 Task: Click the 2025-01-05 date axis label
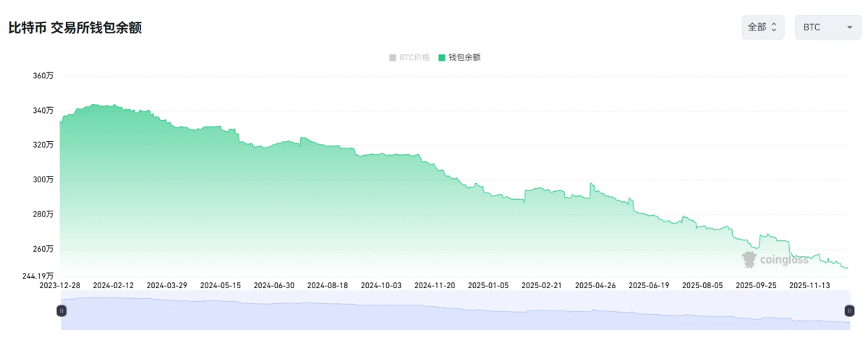[x=488, y=285]
